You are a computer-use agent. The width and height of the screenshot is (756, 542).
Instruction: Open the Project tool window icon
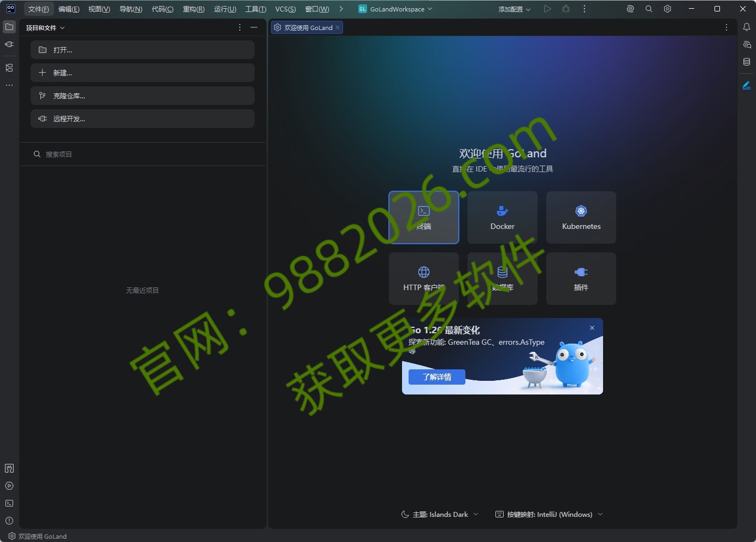pos(9,27)
